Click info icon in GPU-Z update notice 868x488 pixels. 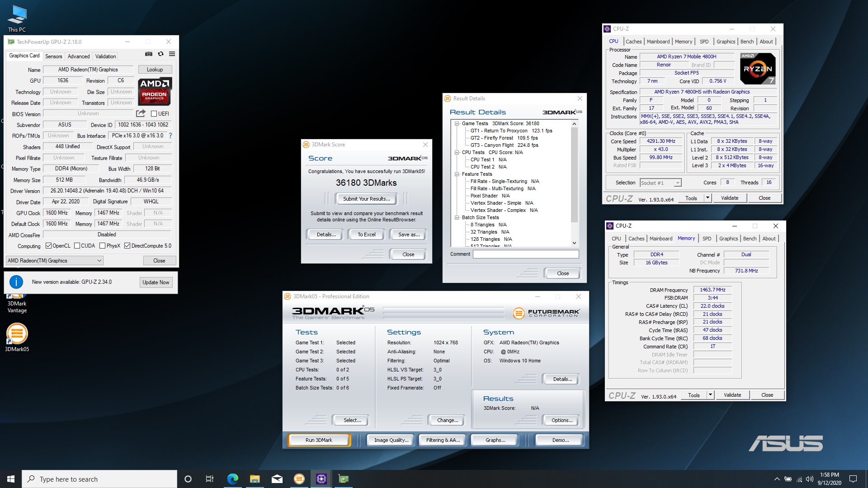(16, 282)
